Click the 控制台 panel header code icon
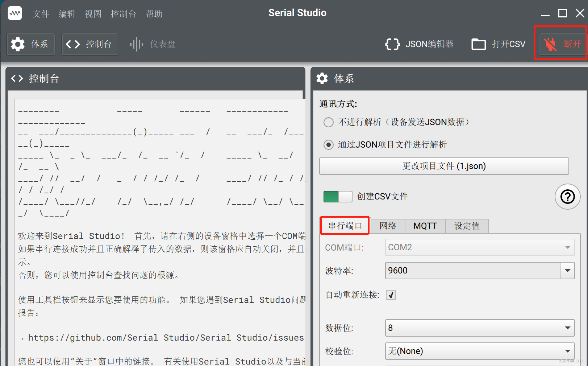The height and width of the screenshot is (366, 588). pyautogui.click(x=17, y=78)
